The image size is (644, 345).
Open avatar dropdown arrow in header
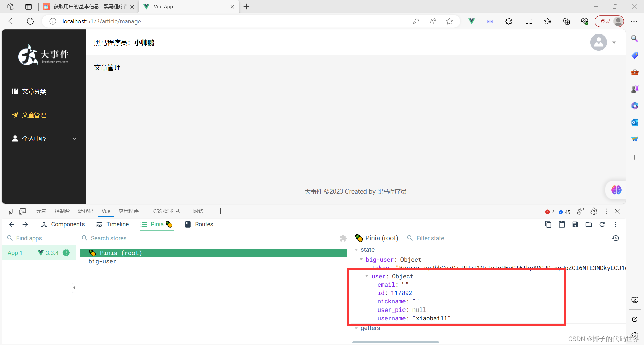pyautogui.click(x=614, y=43)
